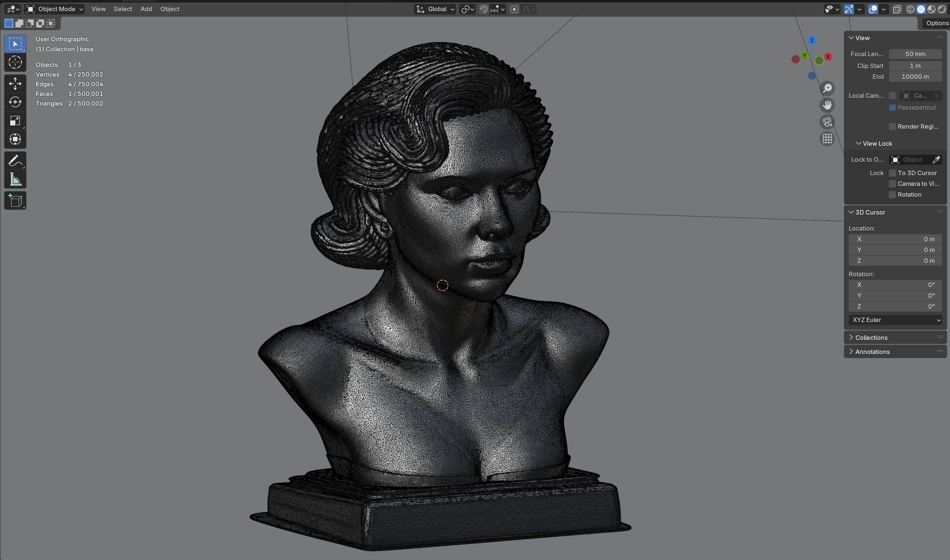Check the Render Region option
The image size is (950, 560).
click(892, 126)
